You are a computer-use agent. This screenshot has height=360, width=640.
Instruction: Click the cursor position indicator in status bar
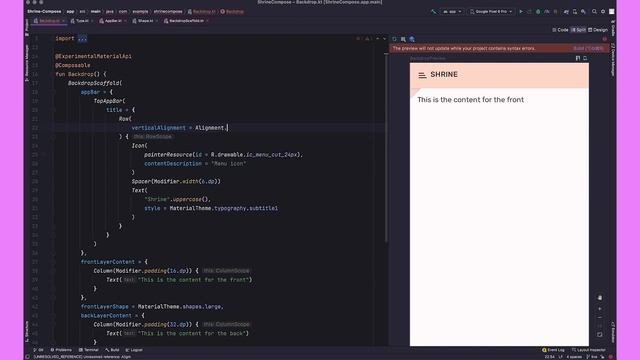click(549, 357)
